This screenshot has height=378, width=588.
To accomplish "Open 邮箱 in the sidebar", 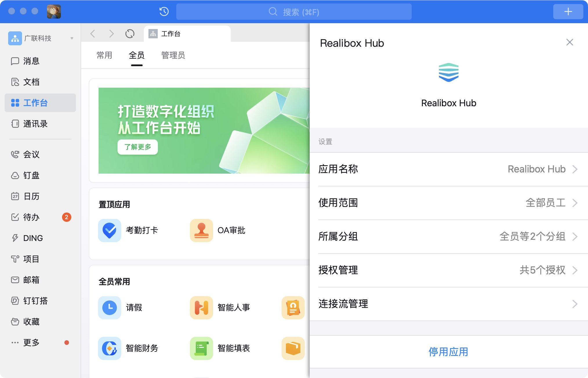I will (x=40, y=280).
